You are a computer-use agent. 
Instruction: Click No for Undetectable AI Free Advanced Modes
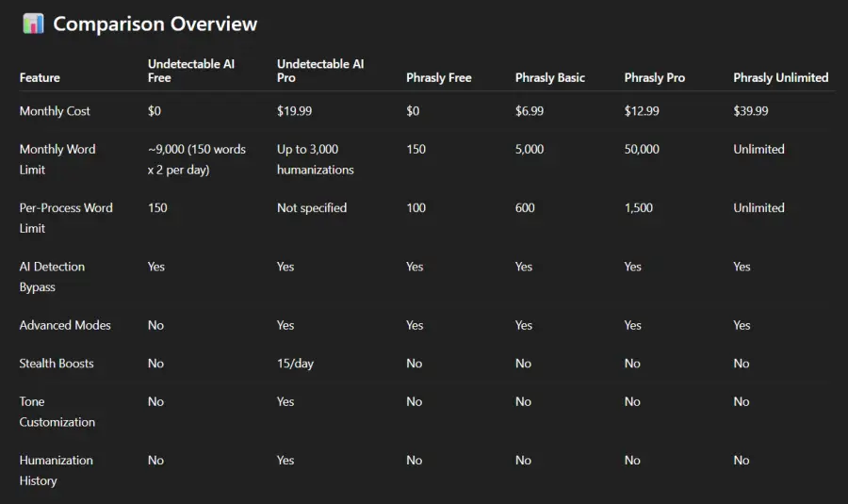155,325
